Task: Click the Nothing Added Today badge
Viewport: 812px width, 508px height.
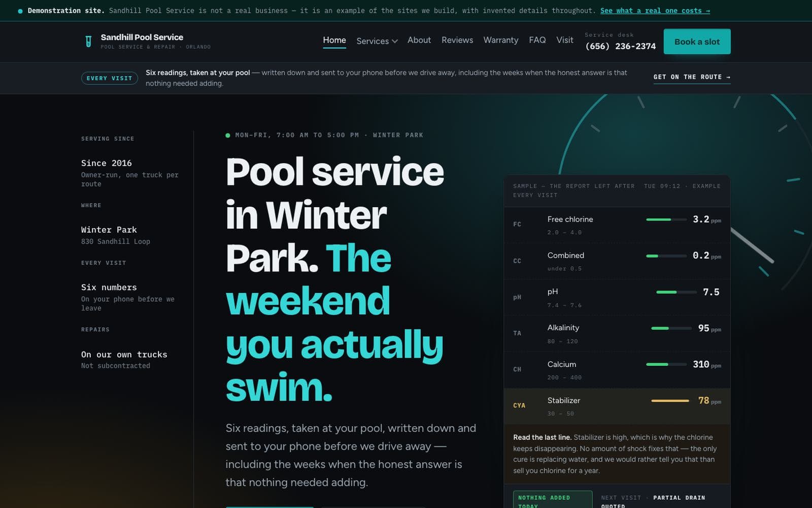Action: click(553, 500)
